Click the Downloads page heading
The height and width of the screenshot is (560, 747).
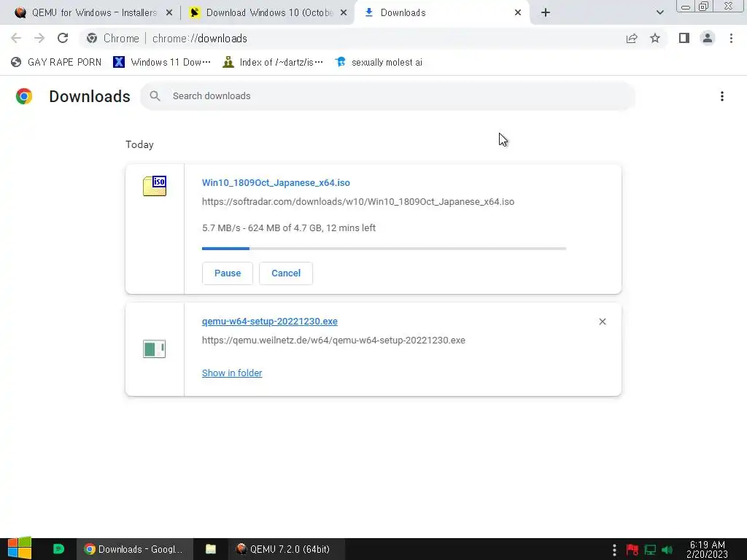[x=90, y=96]
